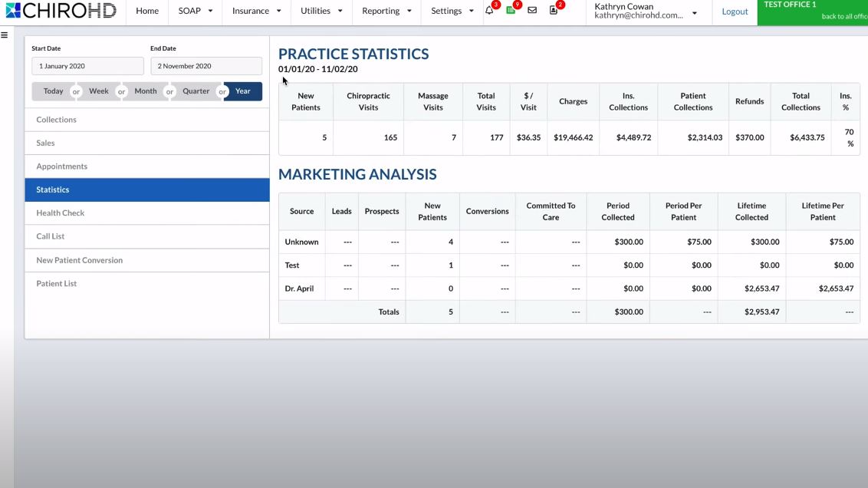Select the Month date range

coord(146,91)
